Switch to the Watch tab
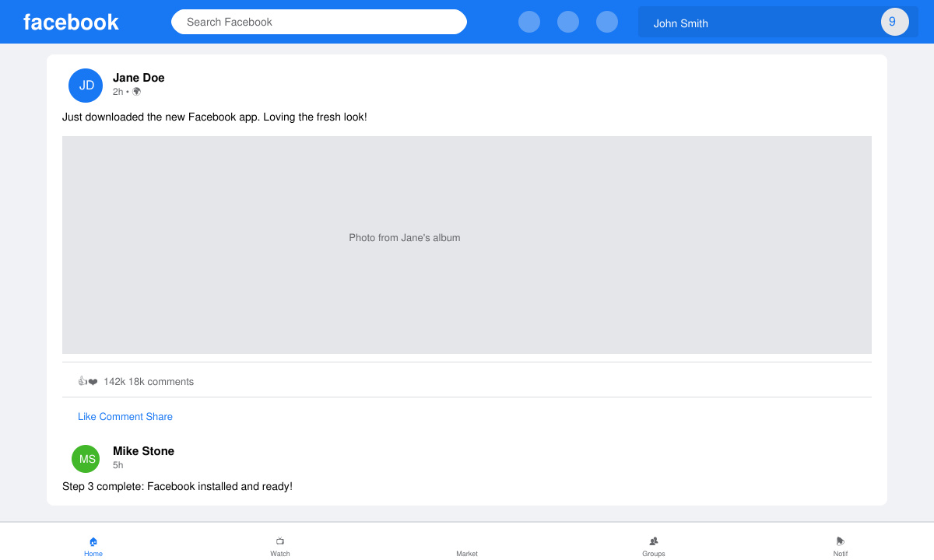 pyautogui.click(x=280, y=546)
